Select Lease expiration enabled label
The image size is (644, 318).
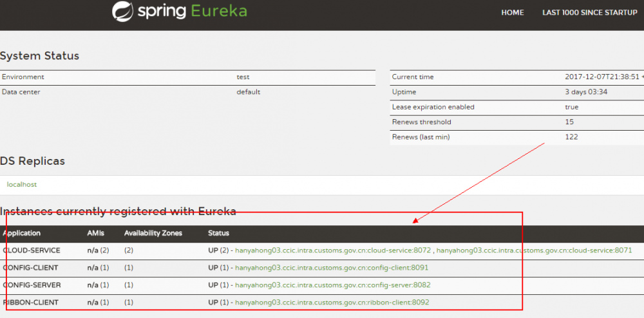coord(433,107)
